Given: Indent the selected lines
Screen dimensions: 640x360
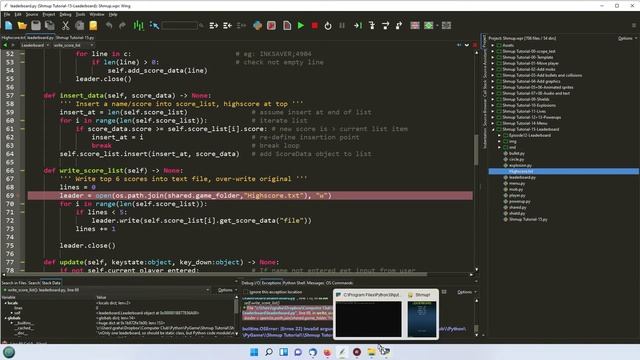Looking at the screenshot, I should [213, 25].
